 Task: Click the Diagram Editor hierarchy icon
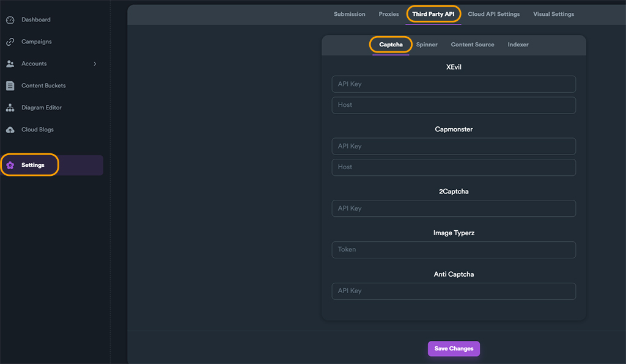(10, 107)
